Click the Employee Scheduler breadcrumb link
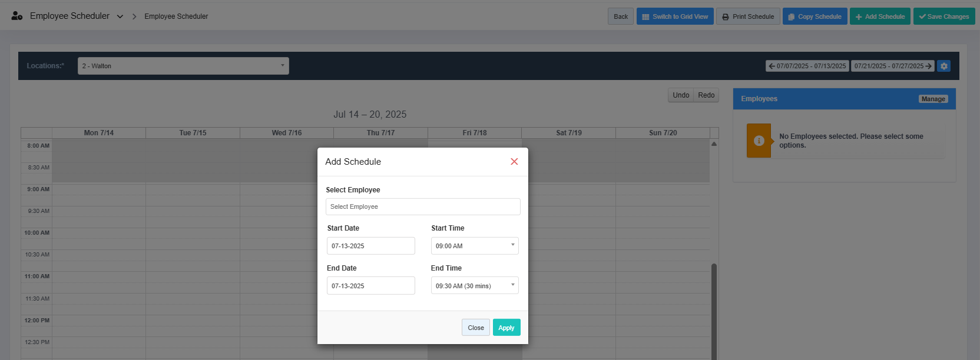The image size is (980, 360). pos(176,16)
